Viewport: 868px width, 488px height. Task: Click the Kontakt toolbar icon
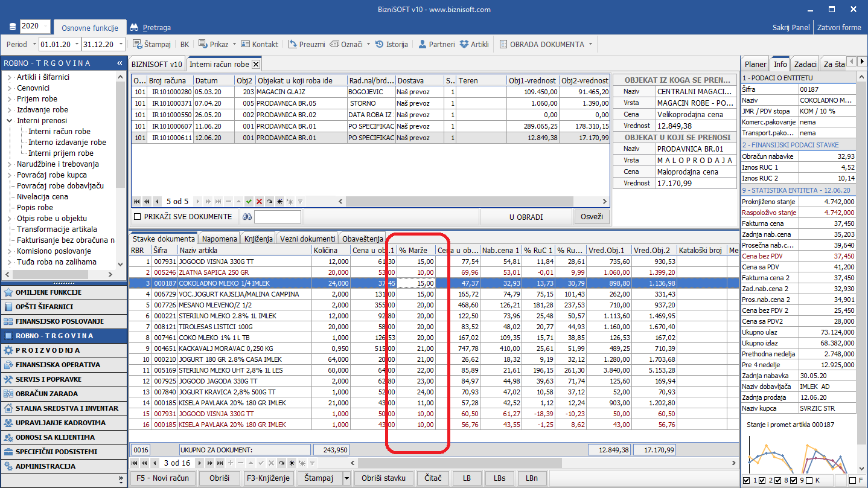(x=246, y=44)
